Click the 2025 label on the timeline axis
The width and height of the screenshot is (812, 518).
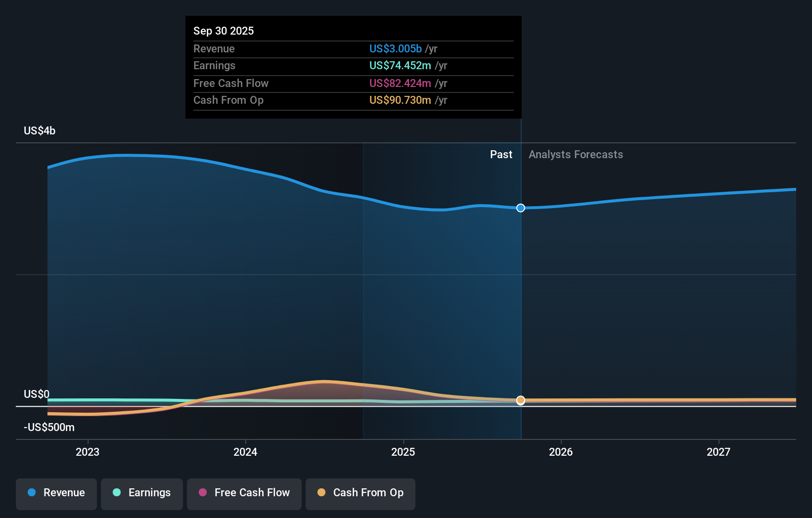[x=403, y=452]
